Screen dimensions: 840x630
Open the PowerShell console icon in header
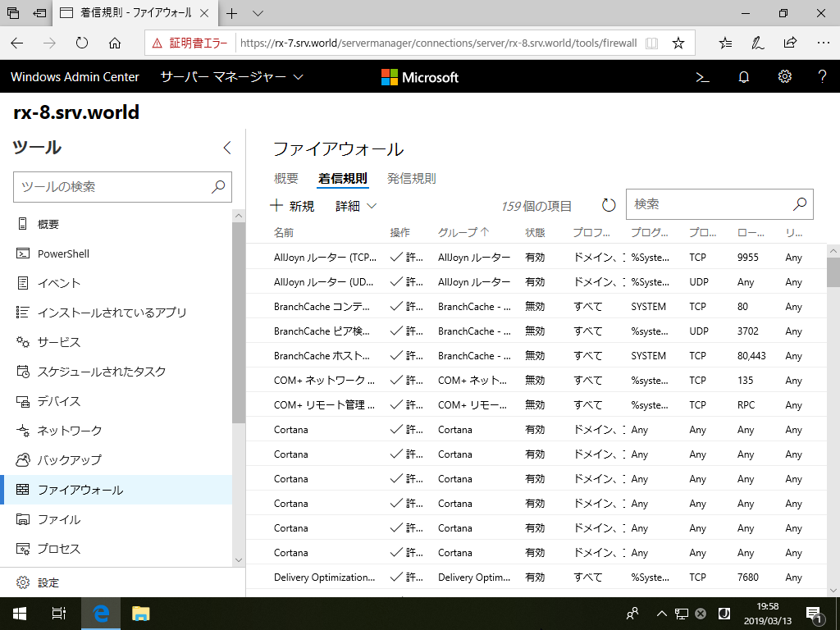pos(702,77)
